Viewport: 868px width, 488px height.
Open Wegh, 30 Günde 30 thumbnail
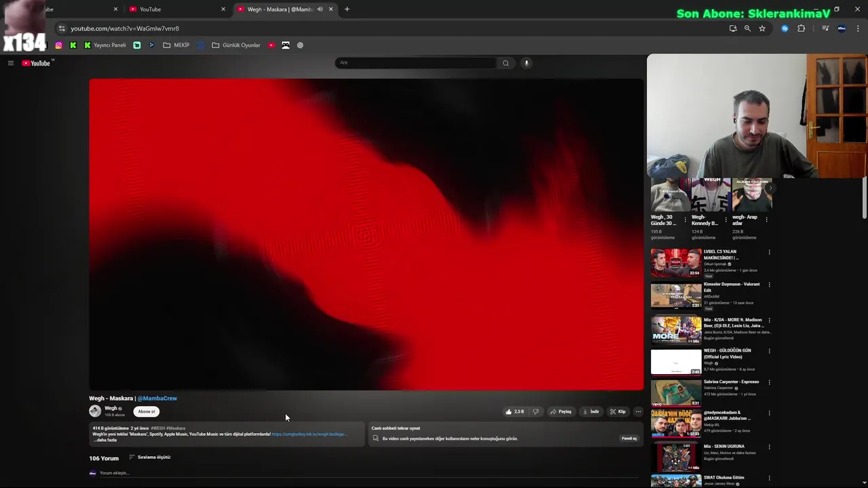point(670,195)
